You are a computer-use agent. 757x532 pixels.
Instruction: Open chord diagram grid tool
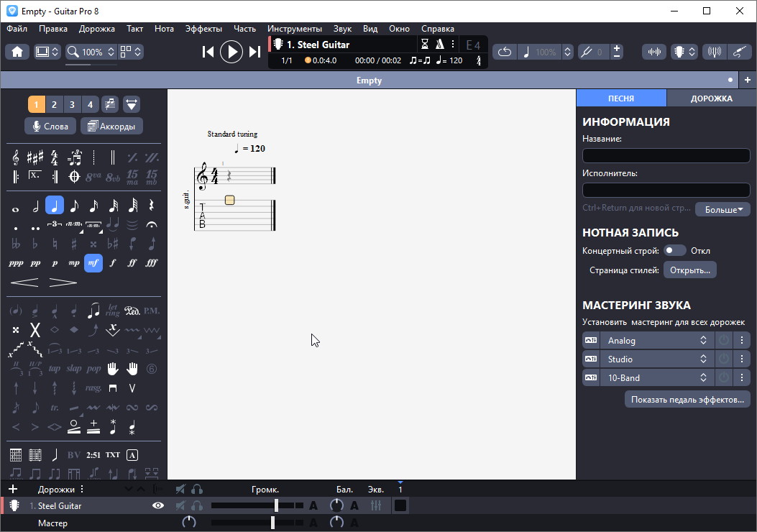coord(15,455)
